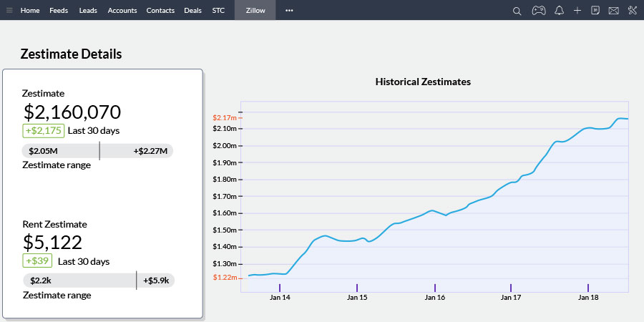Viewport: 644px width, 322px height.
Task: Go to the Home tab
Action: click(x=30, y=11)
